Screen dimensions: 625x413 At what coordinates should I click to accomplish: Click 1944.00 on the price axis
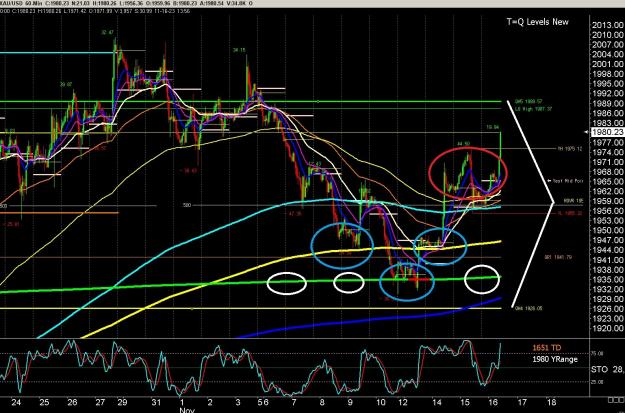[x=608, y=250]
